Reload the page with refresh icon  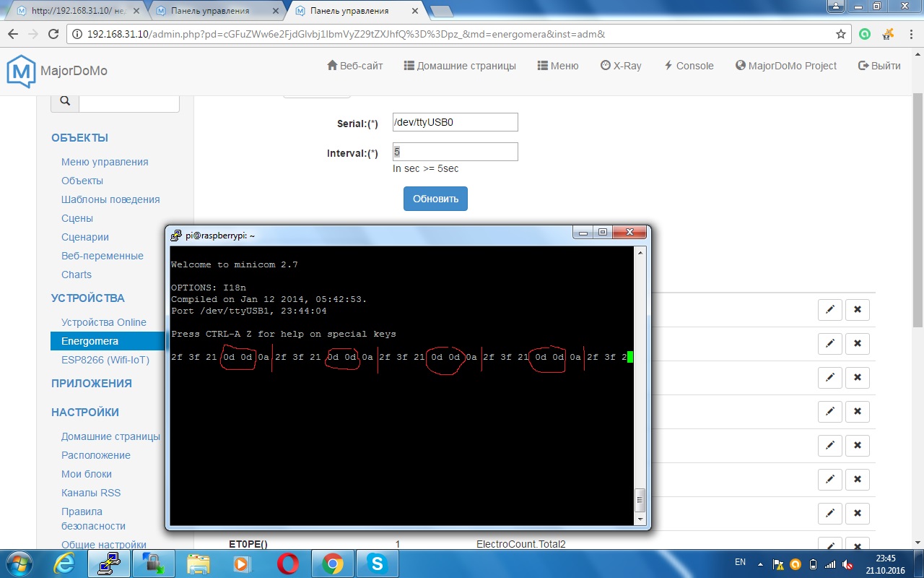point(53,34)
